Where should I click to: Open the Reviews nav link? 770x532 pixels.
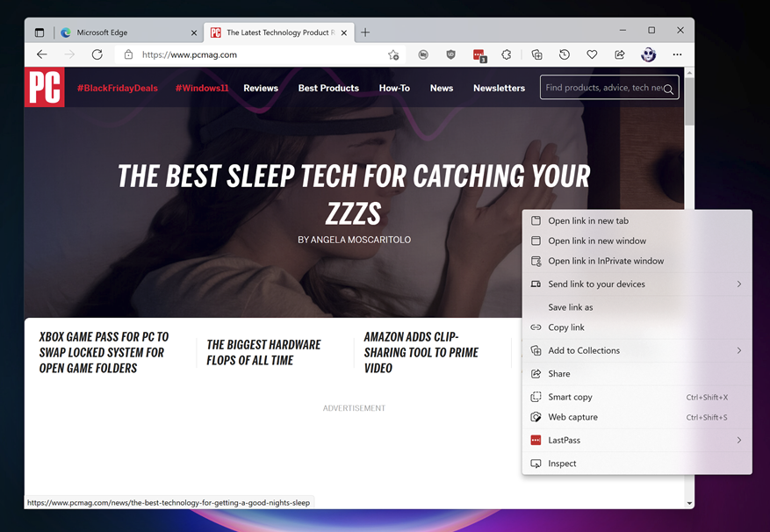pos(261,88)
